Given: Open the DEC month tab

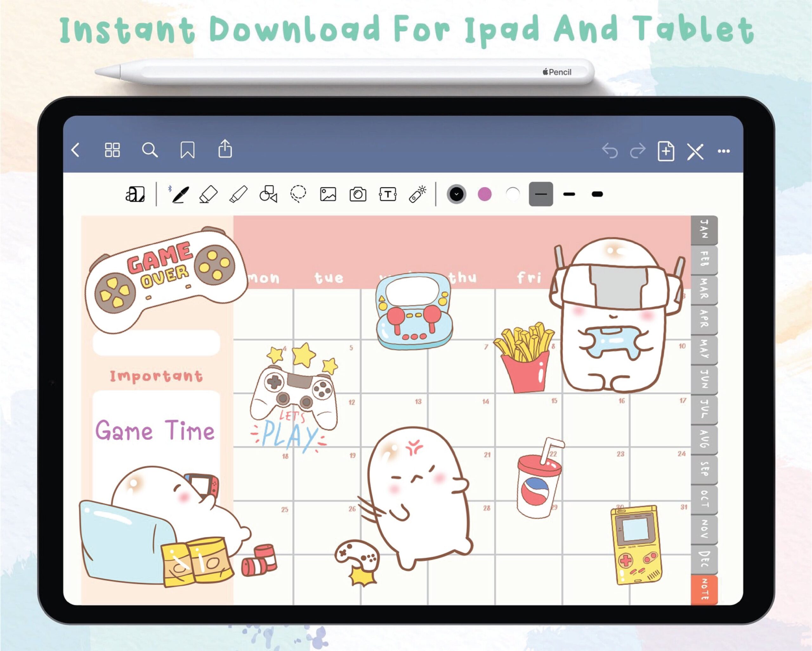Looking at the screenshot, I should coord(704,560).
